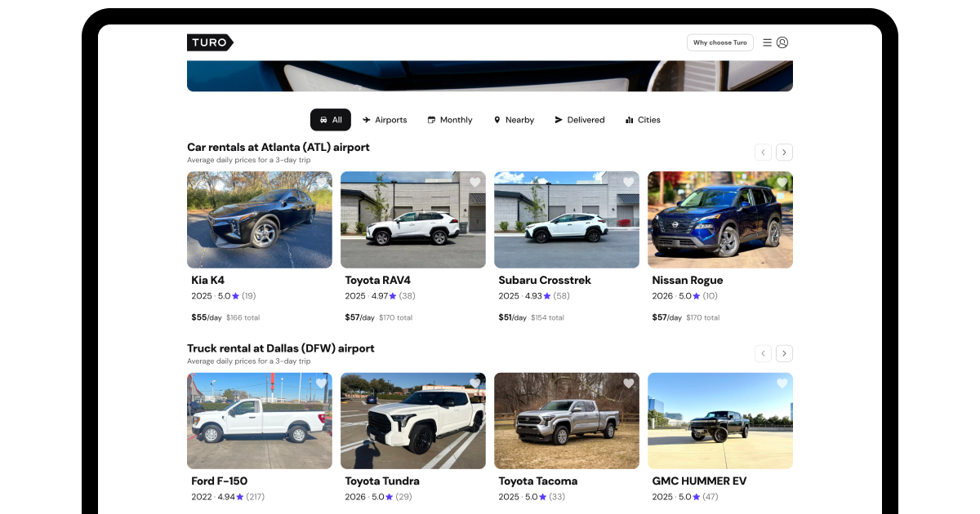The height and width of the screenshot is (514, 980).
Task: Select the All tab
Action: (331, 120)
